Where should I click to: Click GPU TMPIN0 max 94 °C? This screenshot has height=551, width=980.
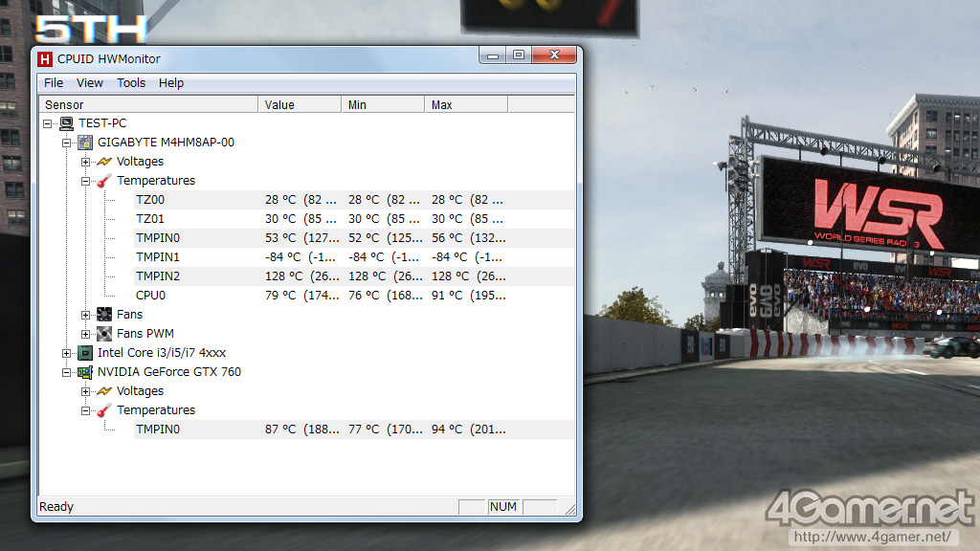(x=468, y=430)
